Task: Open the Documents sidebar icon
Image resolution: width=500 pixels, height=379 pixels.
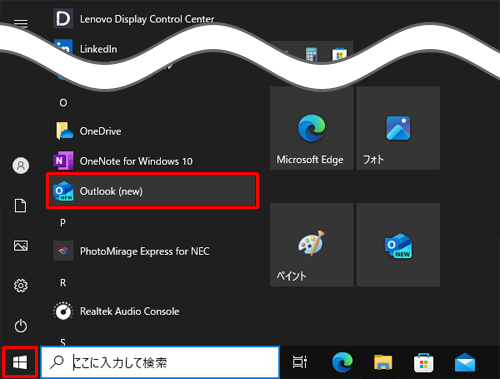Action: (x=20, y=206)
